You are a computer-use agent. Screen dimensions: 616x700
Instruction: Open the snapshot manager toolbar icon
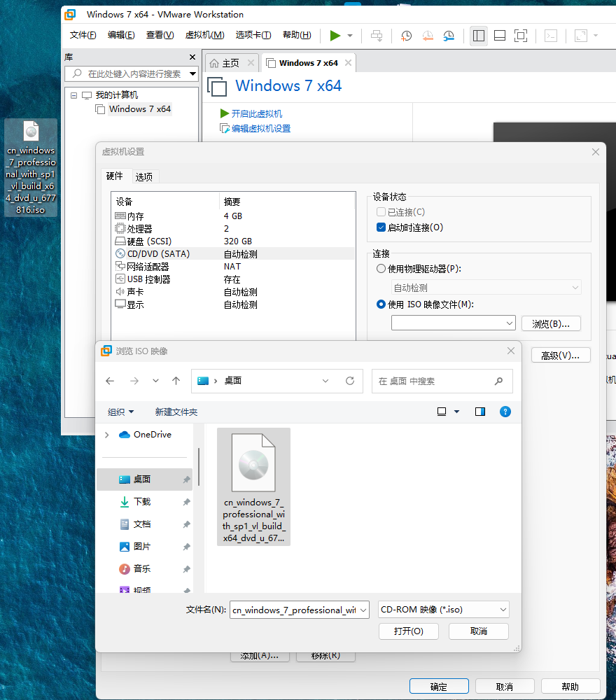pos(449,36)
